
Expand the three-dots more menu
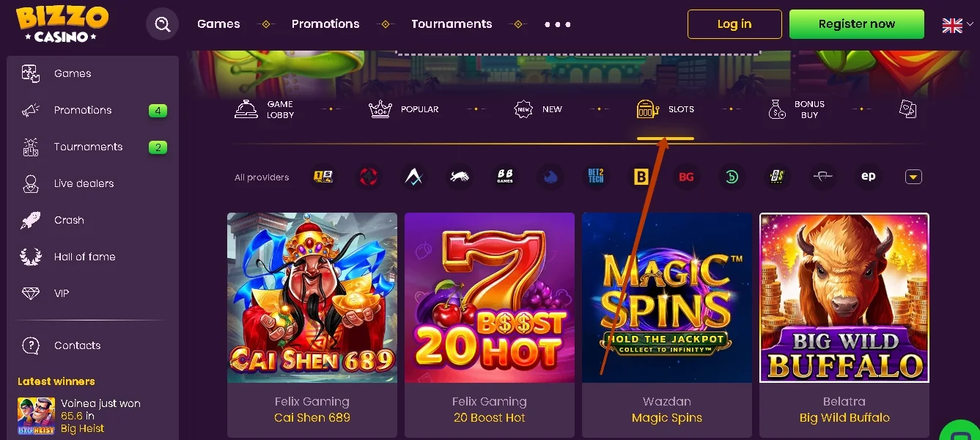pos(557,24)
